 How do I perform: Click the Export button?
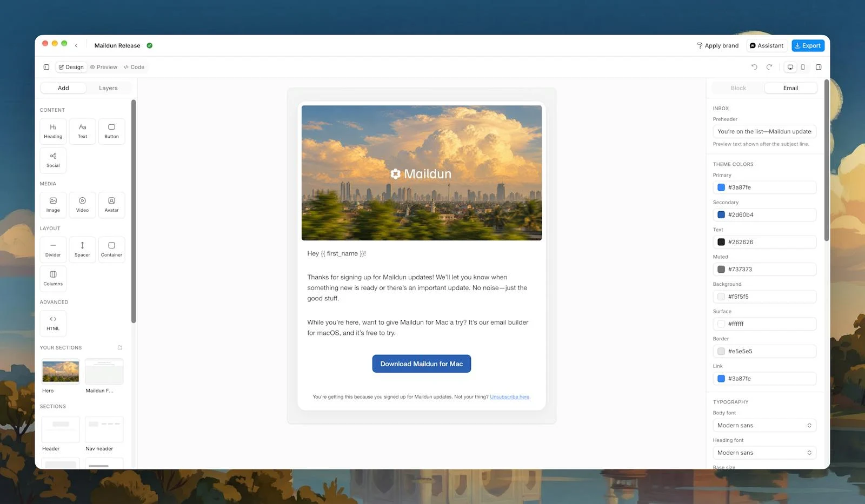808,45
